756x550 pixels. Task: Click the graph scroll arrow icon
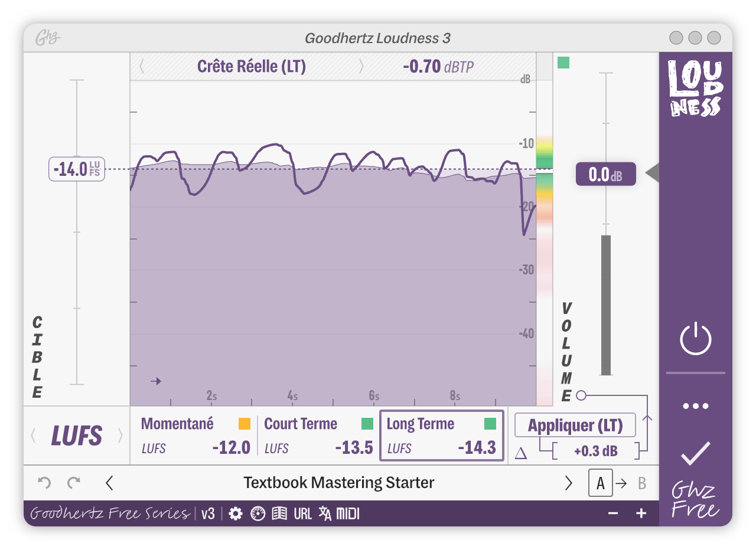156,381
